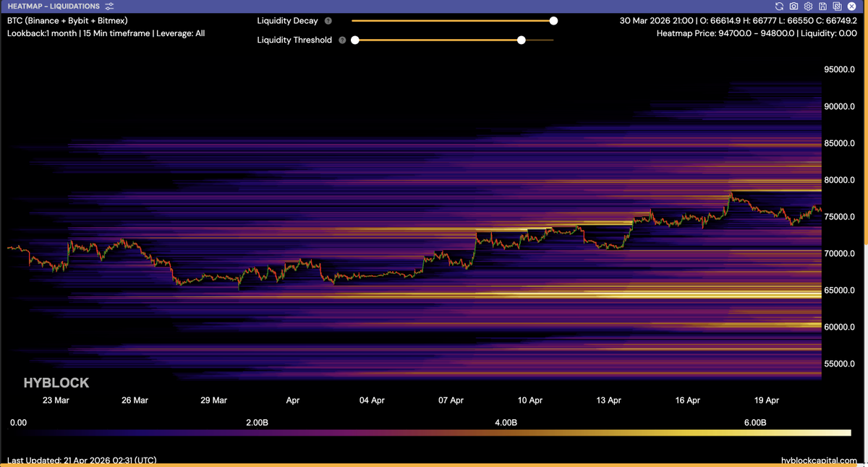Image resolution: width=868 pixels, height=467 pixels.
Task: Open the heatmap filter settings sliders icon
Action: (109, 7)
